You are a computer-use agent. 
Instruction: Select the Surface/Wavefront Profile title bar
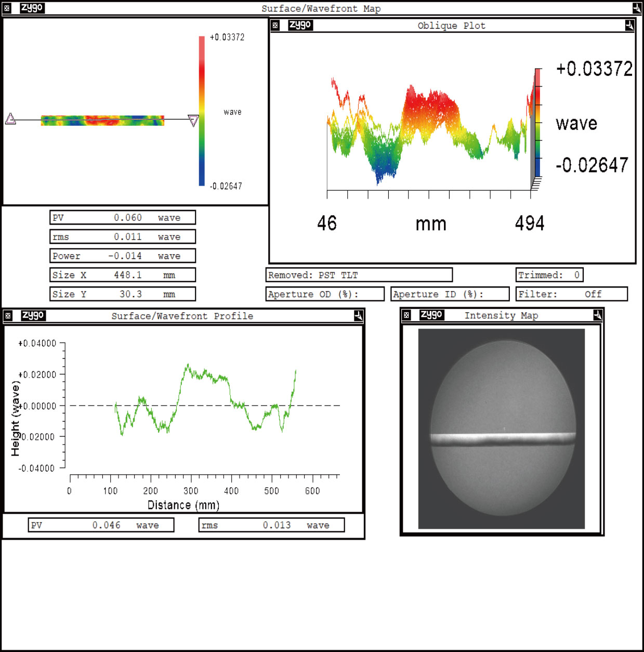181,316
